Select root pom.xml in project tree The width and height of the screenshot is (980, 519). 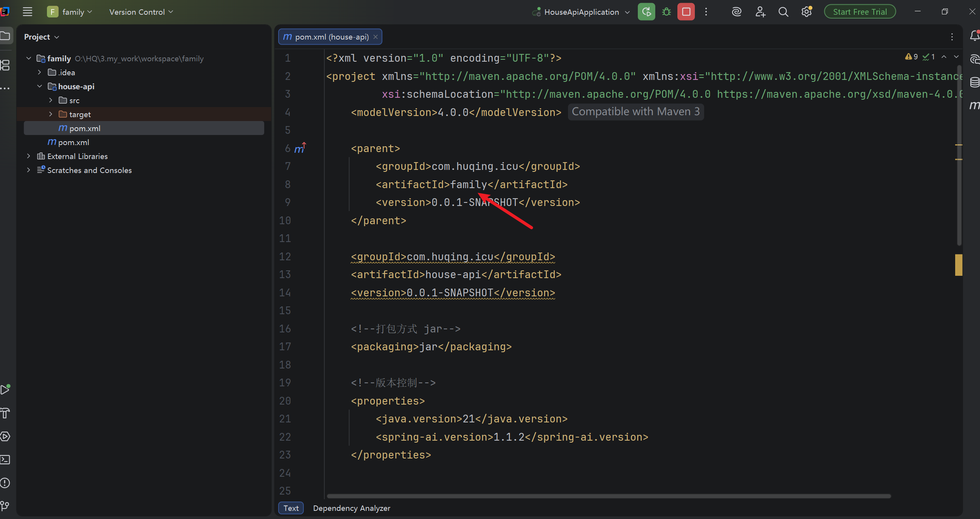(x=73, y=142)
